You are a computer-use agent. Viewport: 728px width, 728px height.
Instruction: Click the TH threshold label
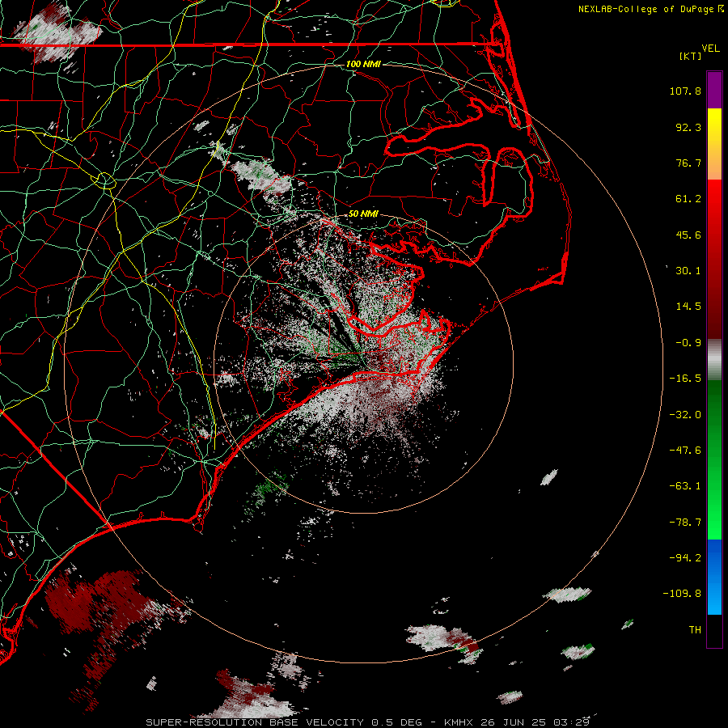pyautogui.click(x=695, y=630)
